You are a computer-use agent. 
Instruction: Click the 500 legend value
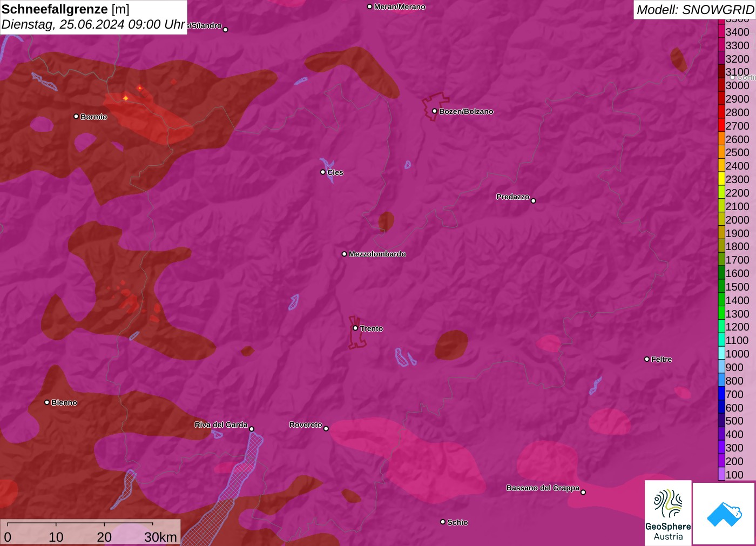tap(734, 421)
